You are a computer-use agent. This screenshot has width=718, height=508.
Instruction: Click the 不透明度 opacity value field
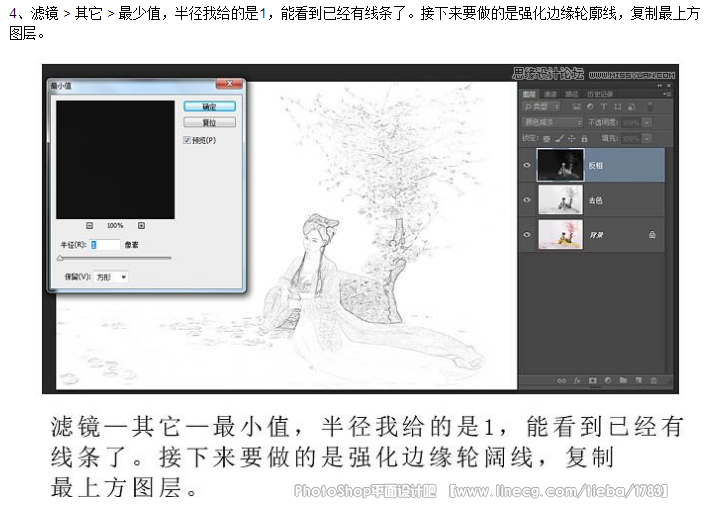pos(631,123)
